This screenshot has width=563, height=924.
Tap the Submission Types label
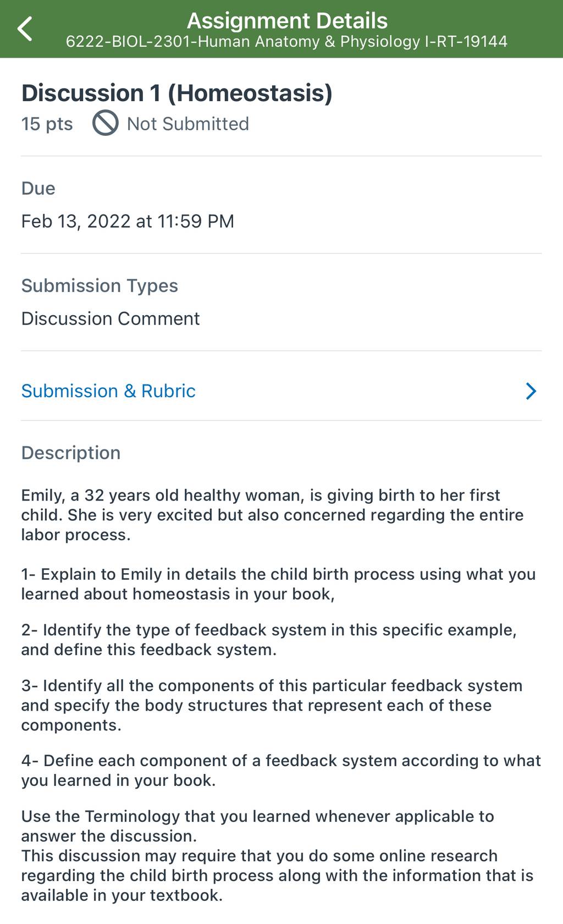tap(100, 286)
